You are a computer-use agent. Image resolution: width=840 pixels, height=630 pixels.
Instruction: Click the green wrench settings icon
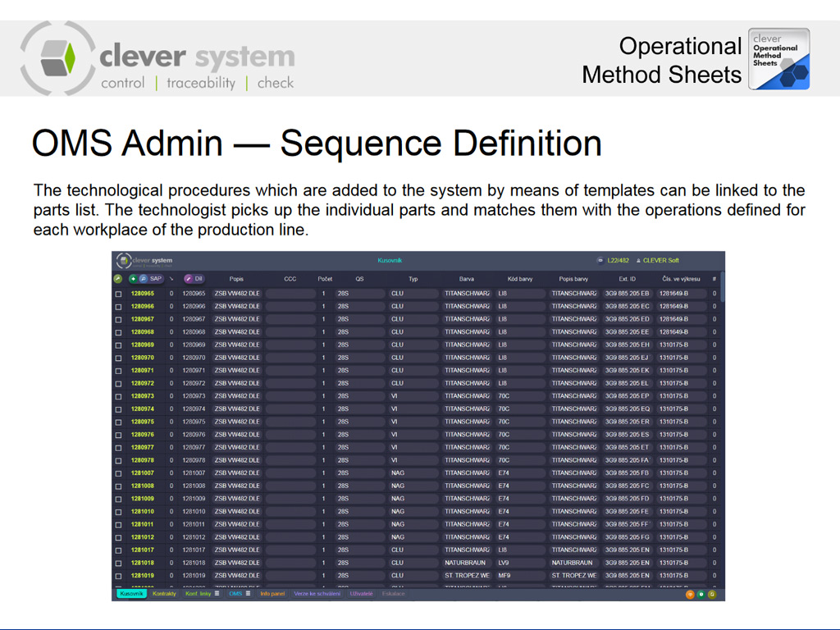pyautogui.click(x=118, y=279)
